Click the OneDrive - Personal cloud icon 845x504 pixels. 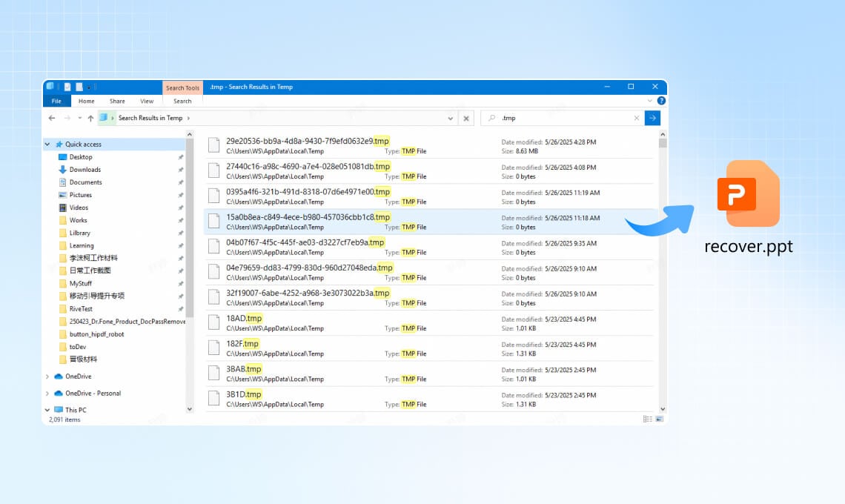point(59,394)
